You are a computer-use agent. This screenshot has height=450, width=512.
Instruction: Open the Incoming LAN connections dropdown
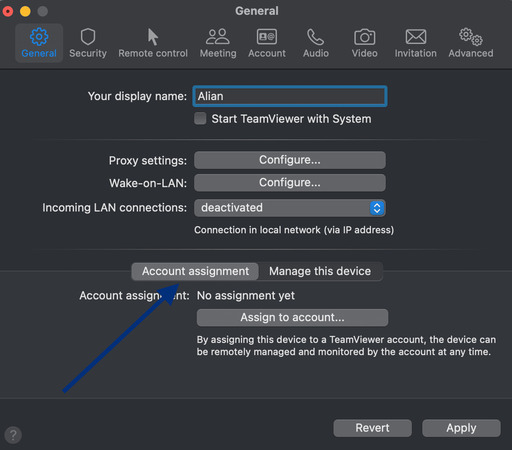point(290,208)
